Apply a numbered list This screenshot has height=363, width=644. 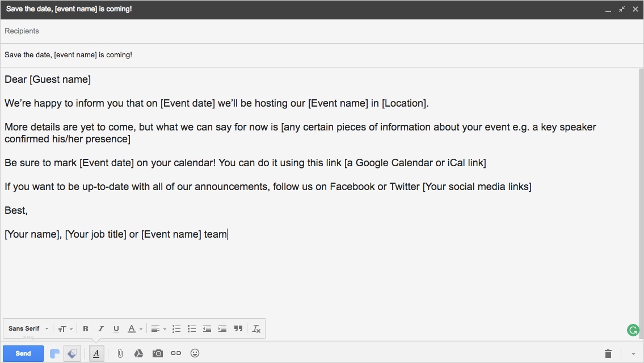176,329
